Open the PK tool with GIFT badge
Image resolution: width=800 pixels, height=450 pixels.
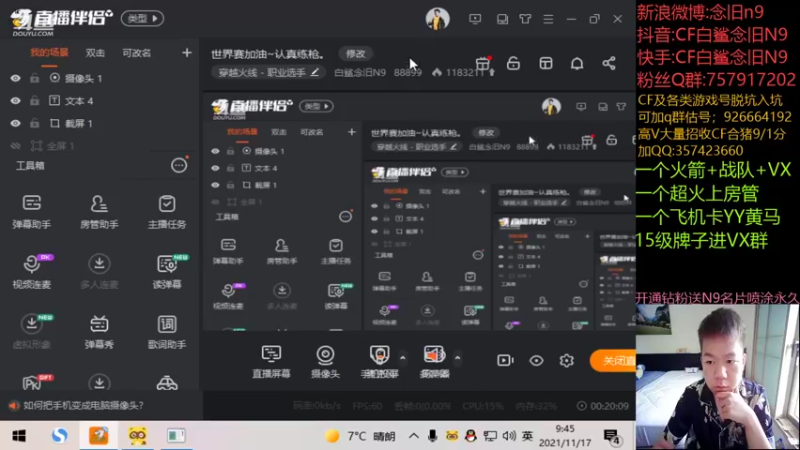click(x=34, y=382)
